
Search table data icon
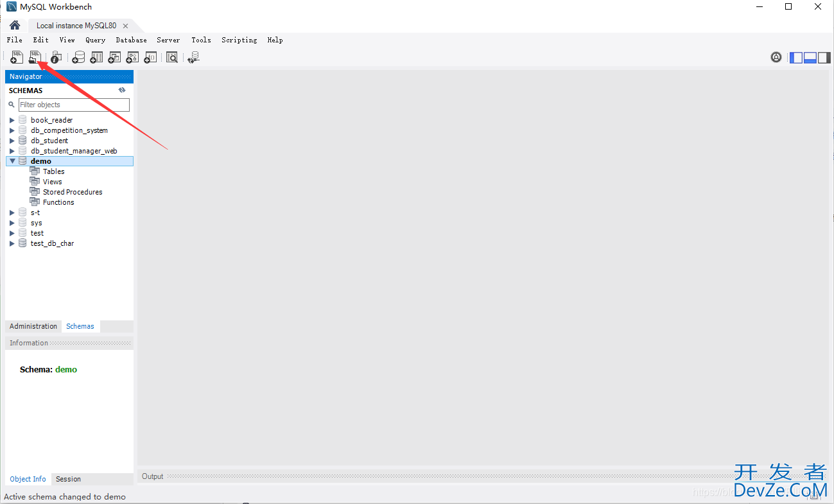(172, 57)
